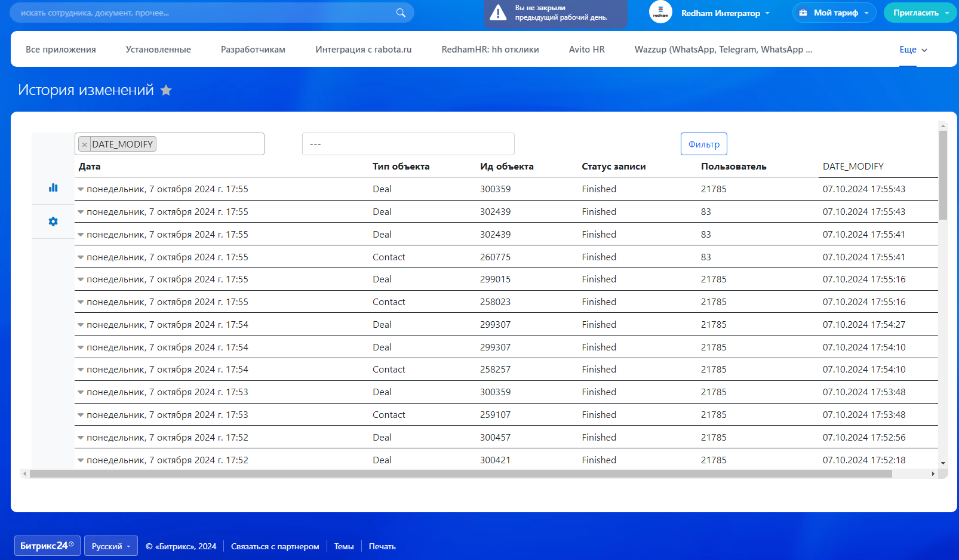The height and width of the screenshot is (560, 959).
Task: Open the Мой тариф dropdown
Action: click(x=834, y=13)
